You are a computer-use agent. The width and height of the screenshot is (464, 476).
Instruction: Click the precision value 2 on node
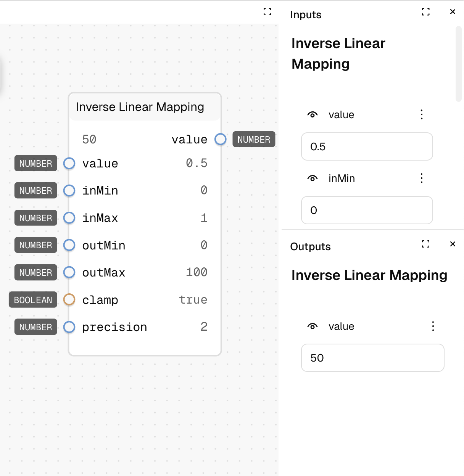tap(204, 327)
